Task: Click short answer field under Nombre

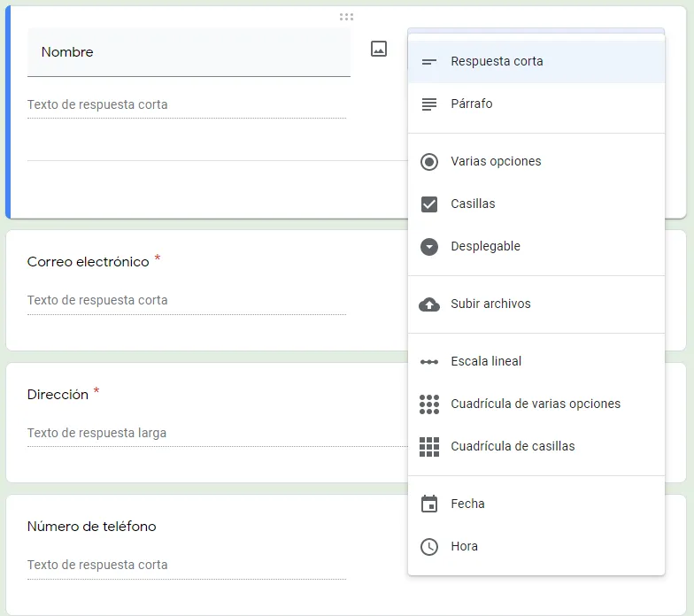Action: click(x=186, y=106)
